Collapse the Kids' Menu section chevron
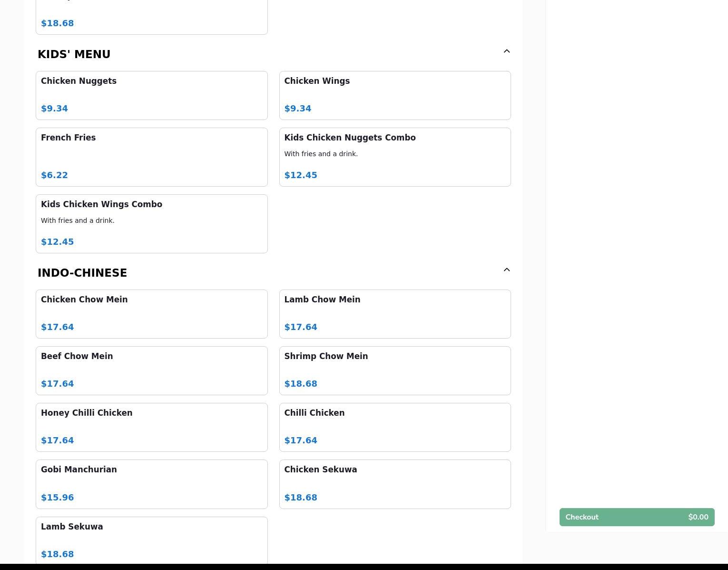This screenshot has height=570, width=728. tap(506, 51)
